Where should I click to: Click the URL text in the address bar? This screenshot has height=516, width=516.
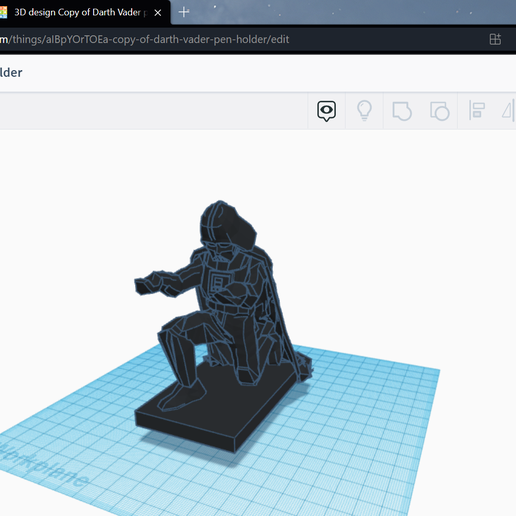pyautogui.click(x=144, y=39)
